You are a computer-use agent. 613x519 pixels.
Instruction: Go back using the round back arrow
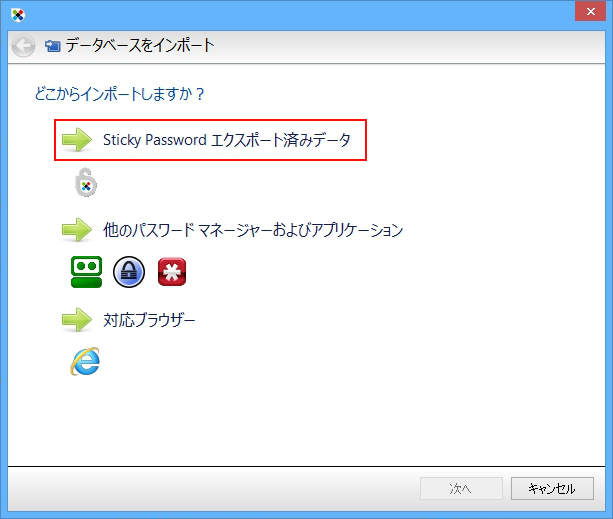click(x=23, y=46)
